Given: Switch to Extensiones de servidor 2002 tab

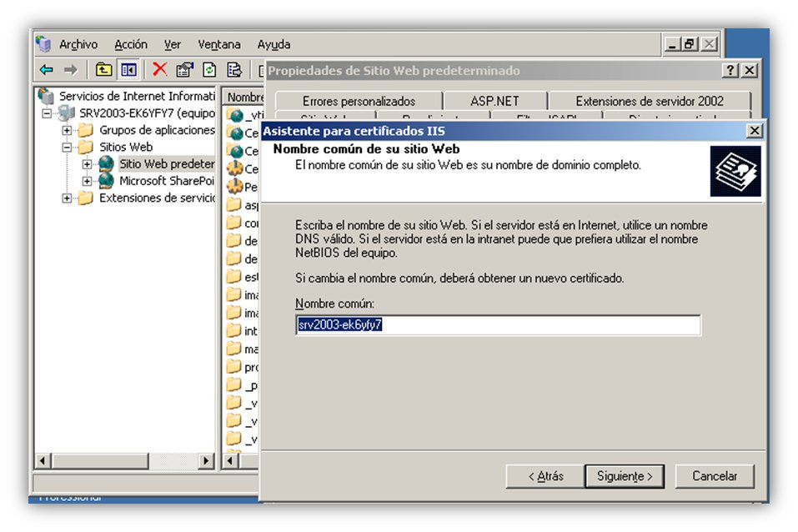Looking at the screenshot, I should [x=650, y=101].
